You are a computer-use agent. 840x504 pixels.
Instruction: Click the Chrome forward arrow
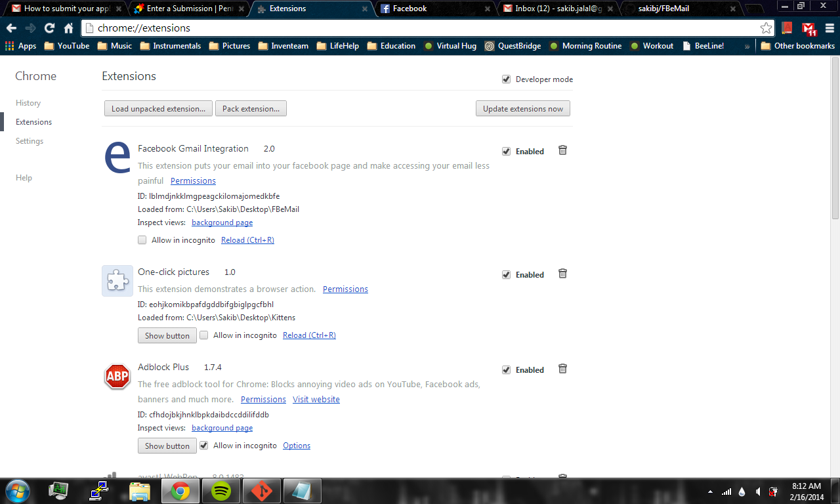pyautogui.click(x=30, y=28)
